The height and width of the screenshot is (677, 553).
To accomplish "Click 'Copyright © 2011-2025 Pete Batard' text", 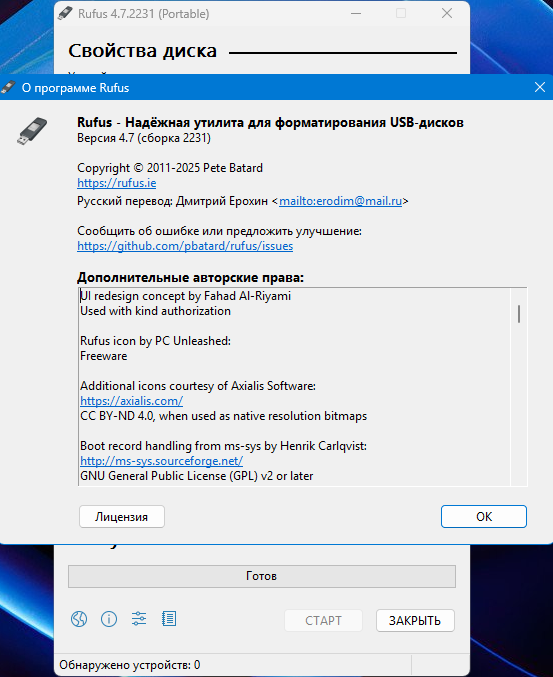I will click(170, 168).
